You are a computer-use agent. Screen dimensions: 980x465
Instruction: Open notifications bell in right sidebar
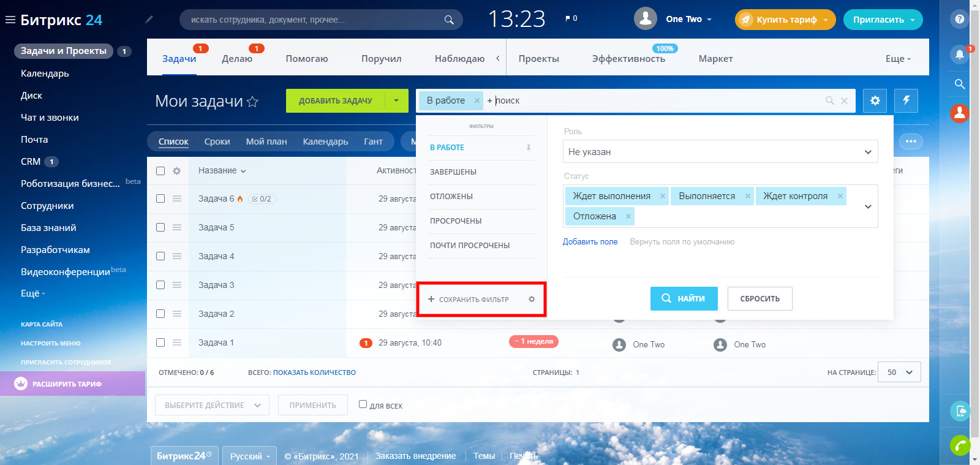click(959, 55)
